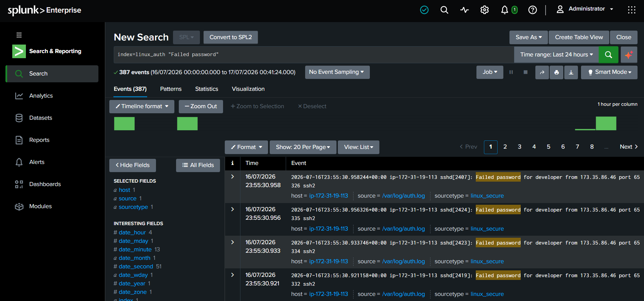Open the No Event Sampling dropdown
The height and width of the screenshot is (301, 644).
[x=337, y=72]
